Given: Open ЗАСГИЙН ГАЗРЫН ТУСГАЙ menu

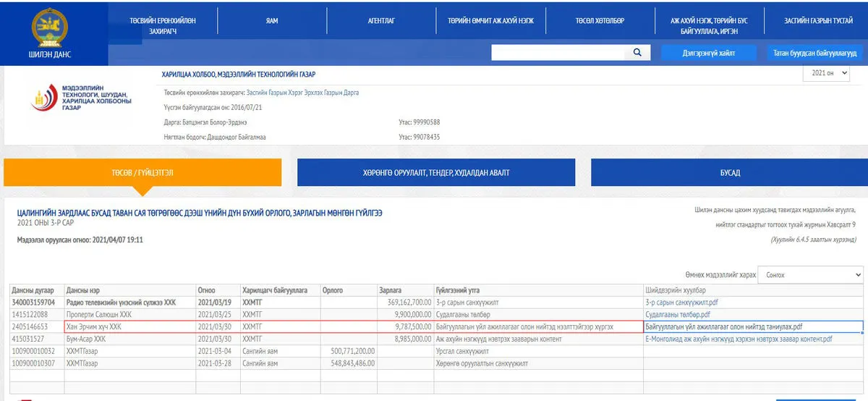Looking at the screenshot, I should (818, 21).
